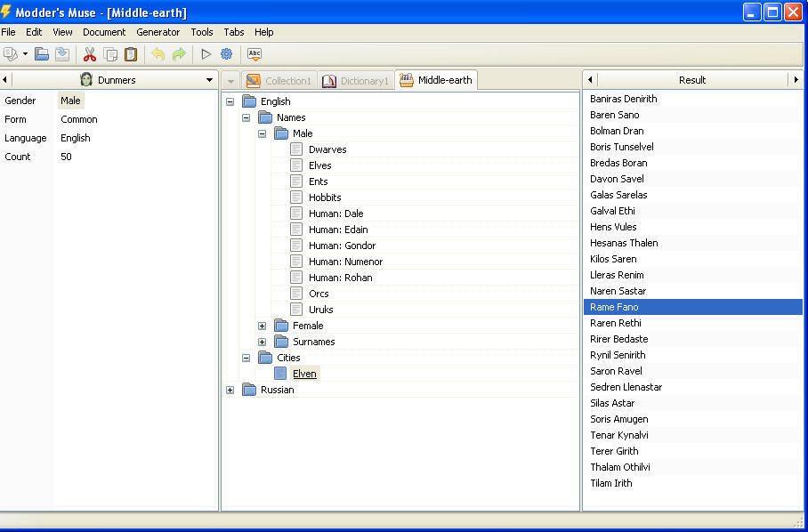Open the File menu
Screen dimensions: 808x532
(x=8, y=32)
